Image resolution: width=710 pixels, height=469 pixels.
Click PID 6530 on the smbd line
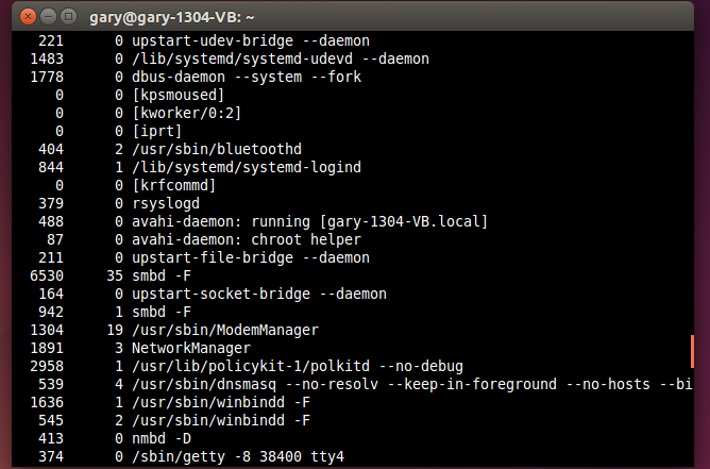48,275
